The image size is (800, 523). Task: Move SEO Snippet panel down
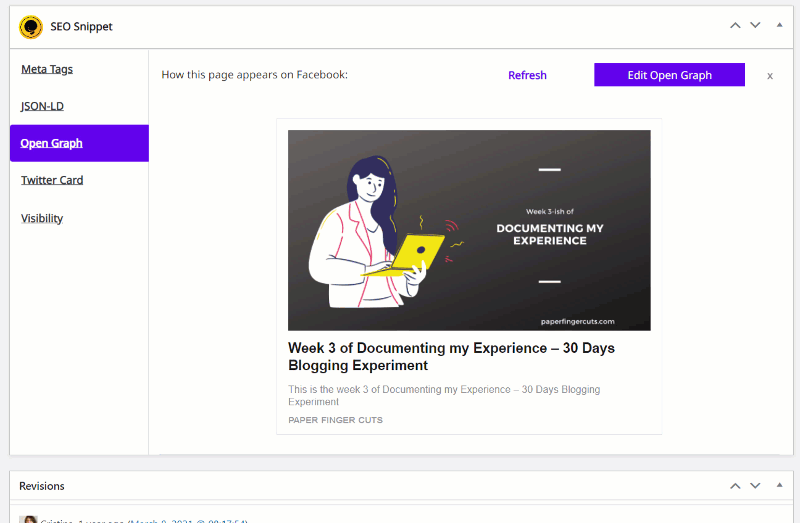(x=755, y=25)
